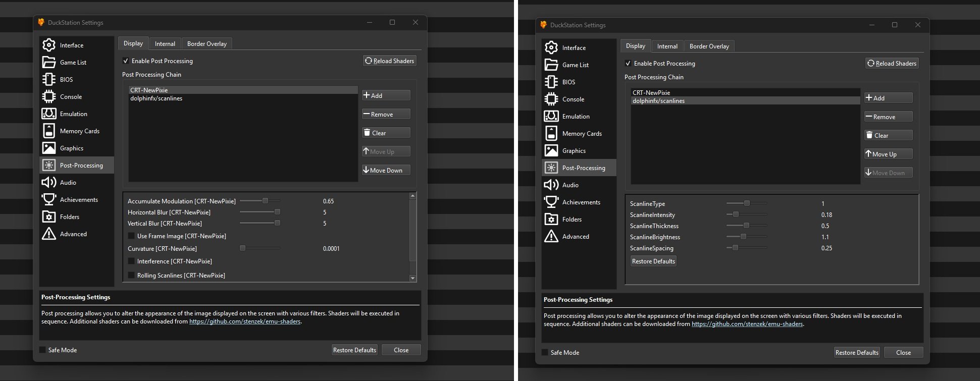The height and width of the screenshot is (381, 980).
Task: Select CRT-NewPixie row in right window chain
Action: tap(745, 92)
